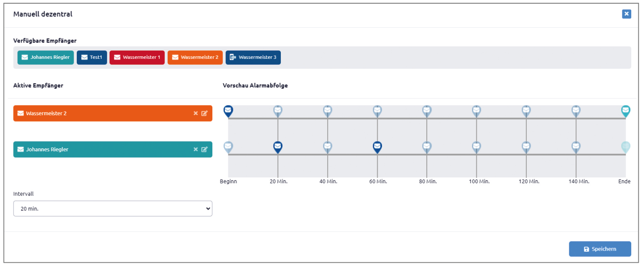Remove Johannes Riegler with the X icon
This screenshot has width=644, height=268.
[x=196, y=149]
